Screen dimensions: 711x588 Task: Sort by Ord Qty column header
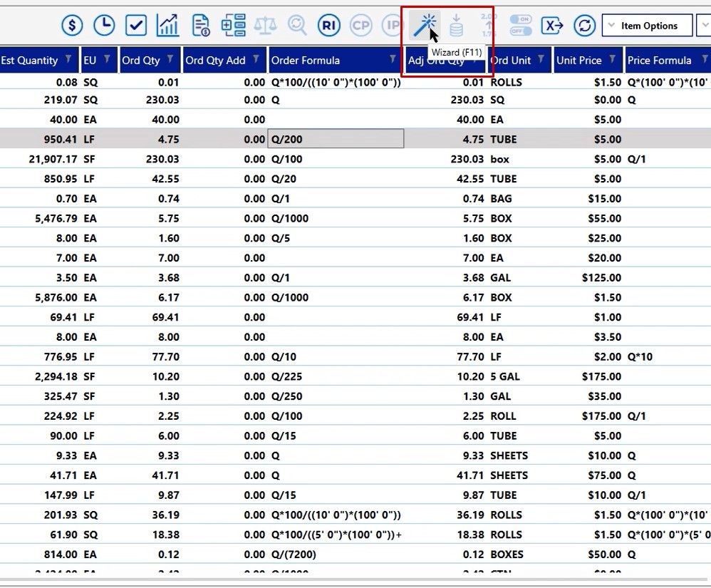(x=141, y=61)
